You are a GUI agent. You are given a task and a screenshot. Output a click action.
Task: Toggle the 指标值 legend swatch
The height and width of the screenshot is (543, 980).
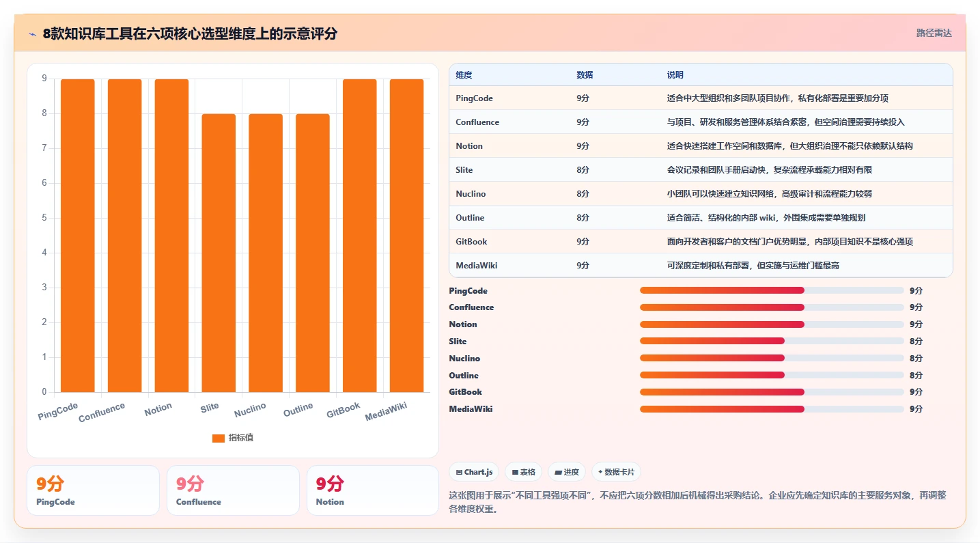(219, 438)
